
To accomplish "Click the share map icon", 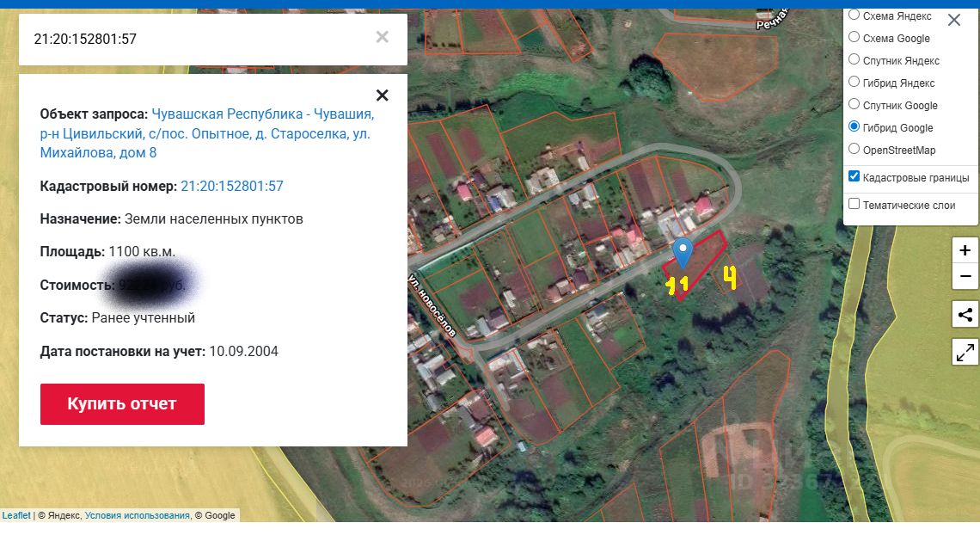I will pos(965,314).
